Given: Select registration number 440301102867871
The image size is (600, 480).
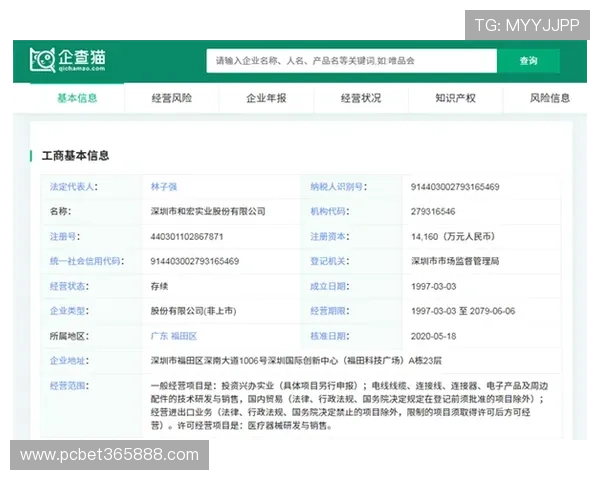Looking at the screenshot, I should point(187,237).
